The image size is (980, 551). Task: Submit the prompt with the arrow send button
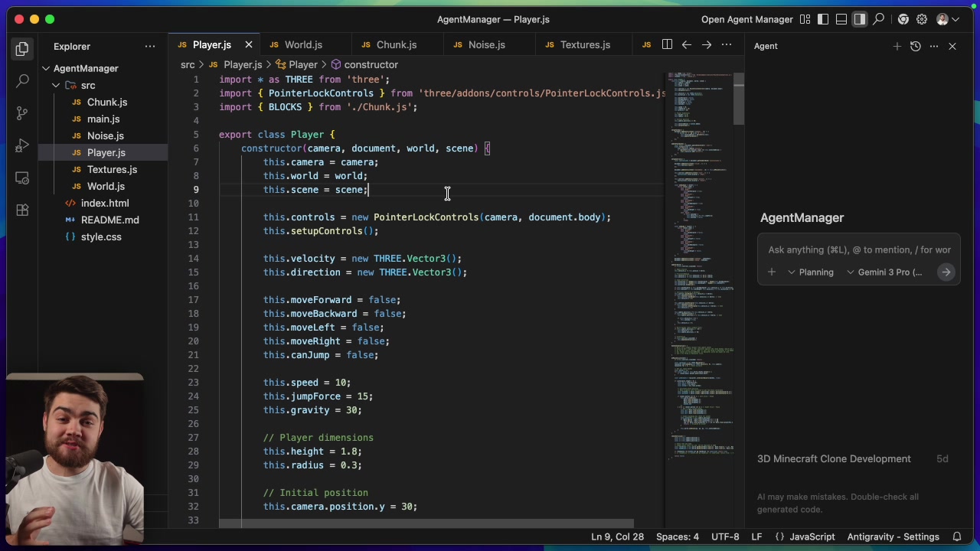tap(946, 272)
